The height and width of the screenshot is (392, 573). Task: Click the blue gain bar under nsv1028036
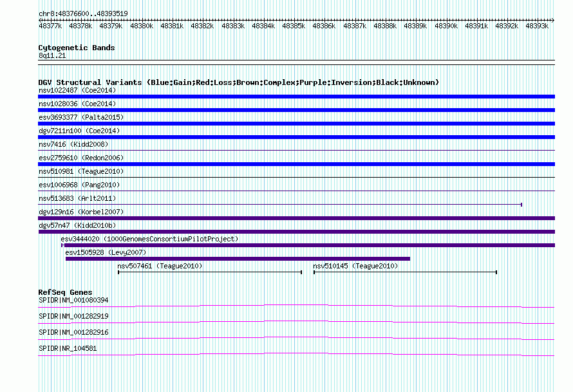coord(296,110)
